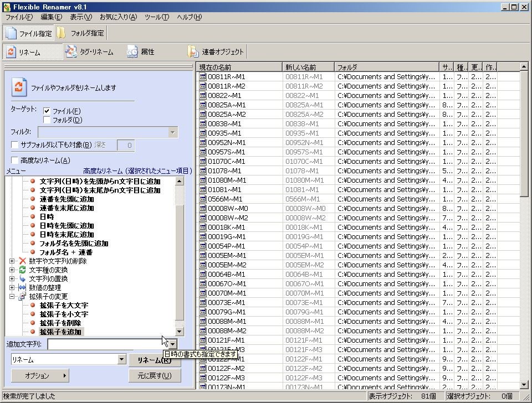Click the リネーム(R) execute button
The width and height of the screenshot is (532, 403).
[155, 360]
